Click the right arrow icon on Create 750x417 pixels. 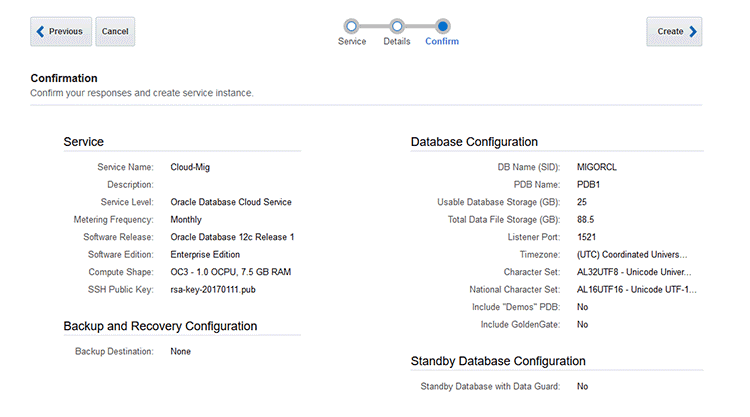(x=694, y=32)
